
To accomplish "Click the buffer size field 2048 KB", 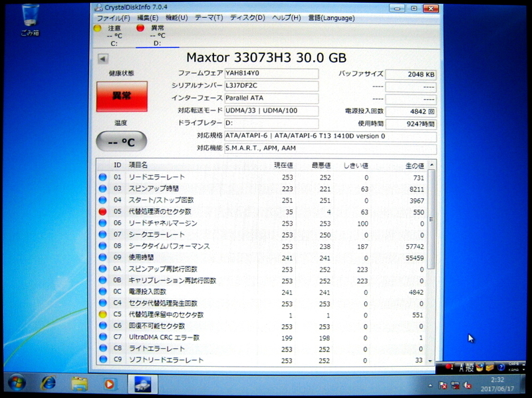I will (410, 75).
